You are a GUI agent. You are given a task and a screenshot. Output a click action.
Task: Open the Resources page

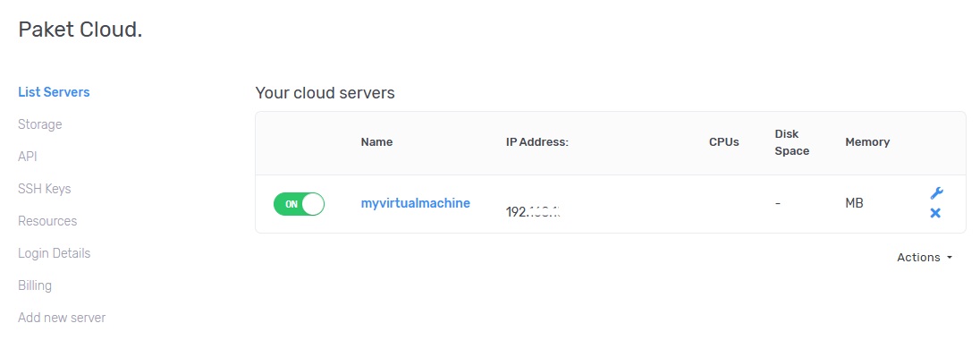47,221
